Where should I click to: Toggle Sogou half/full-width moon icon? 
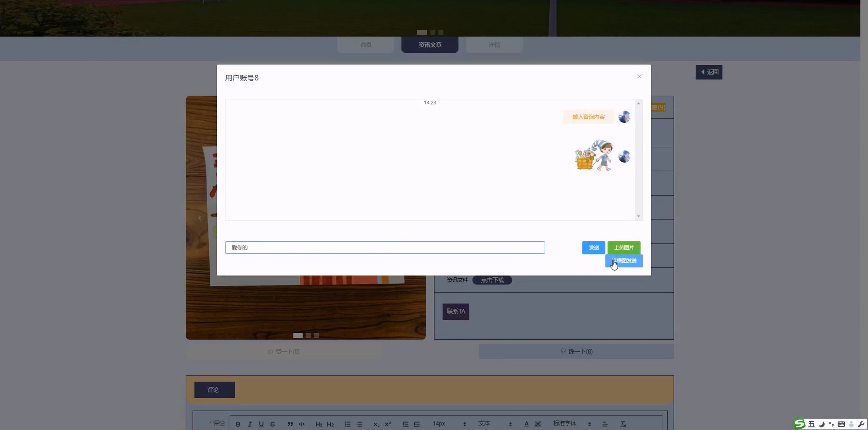tap(821, 424)
